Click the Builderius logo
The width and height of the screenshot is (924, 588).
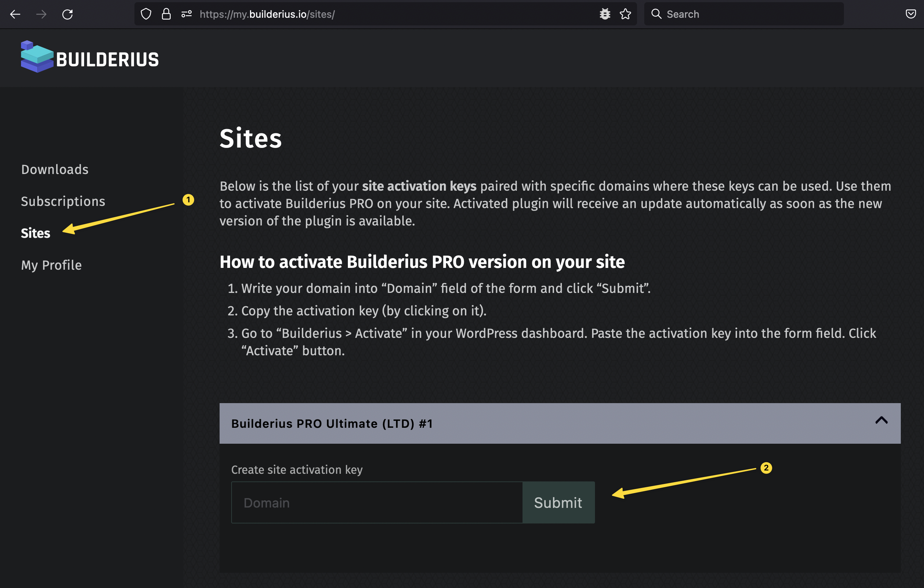[90, 57]
